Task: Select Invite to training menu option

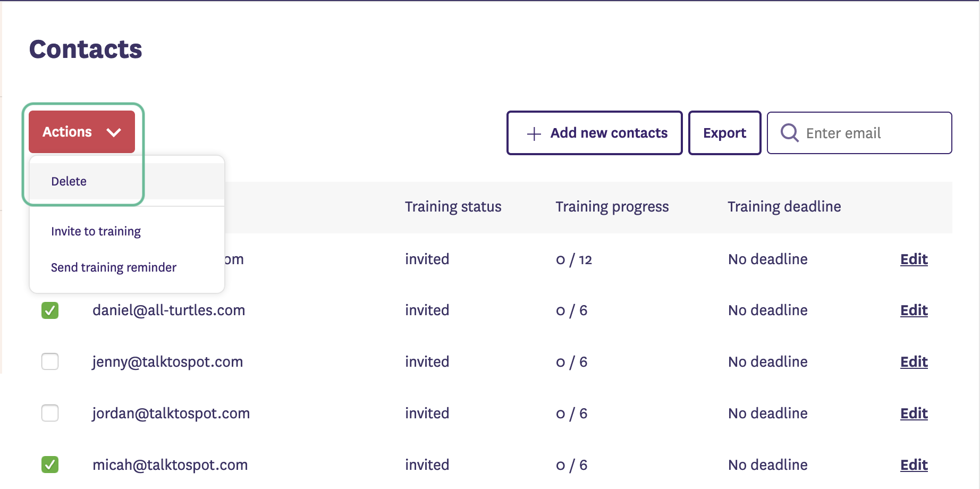Action: tap(96, 231)
